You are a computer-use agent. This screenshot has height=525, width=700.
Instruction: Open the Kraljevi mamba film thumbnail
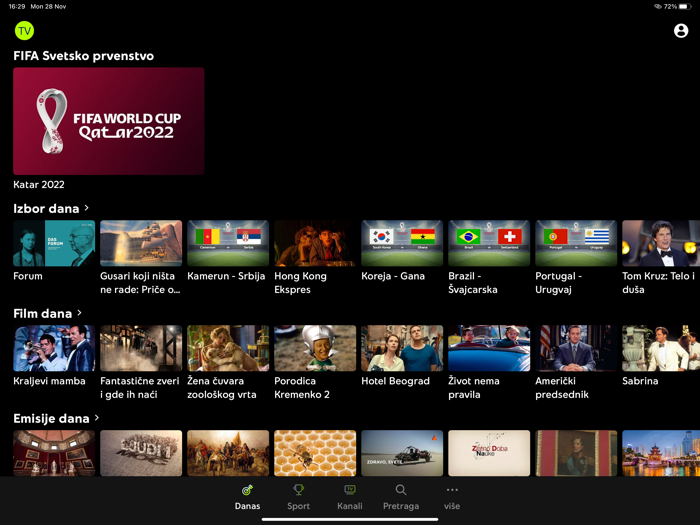pyautogui.click(x=54, y=348)
